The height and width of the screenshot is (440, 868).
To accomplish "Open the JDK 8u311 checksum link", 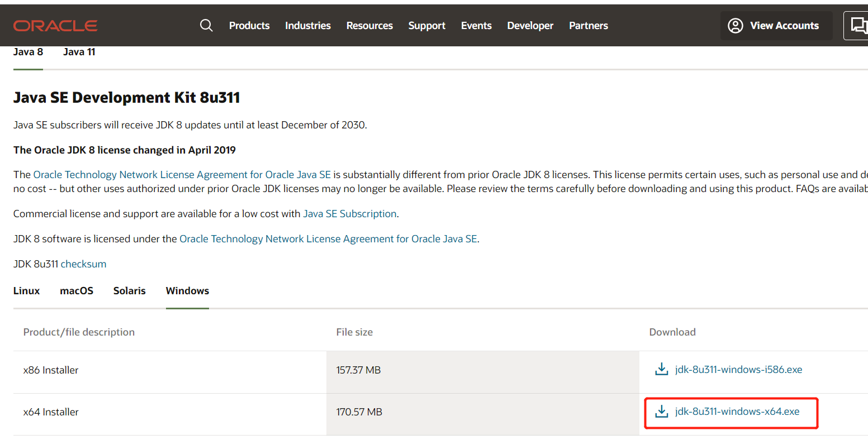I will [x=83, y=264].
